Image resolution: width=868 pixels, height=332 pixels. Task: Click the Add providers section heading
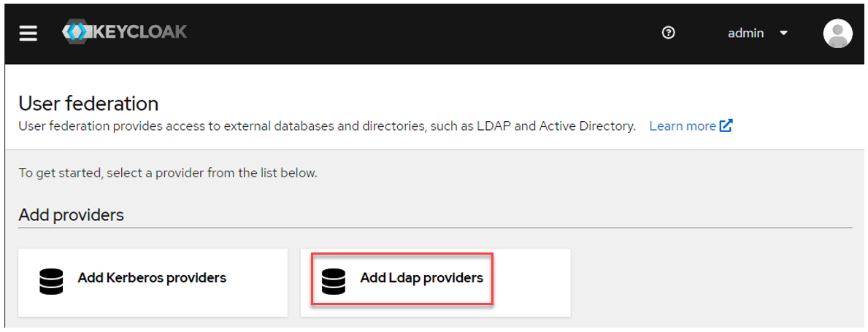pos(71,215)
